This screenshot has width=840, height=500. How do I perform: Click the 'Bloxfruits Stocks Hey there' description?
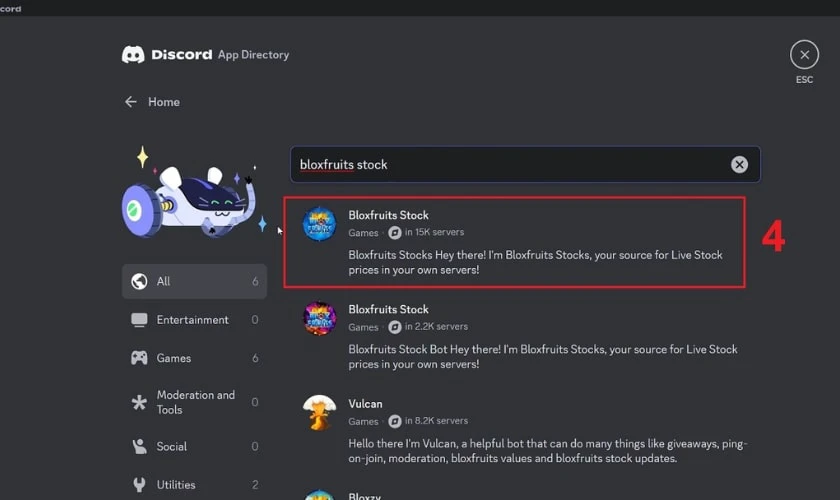535,262
